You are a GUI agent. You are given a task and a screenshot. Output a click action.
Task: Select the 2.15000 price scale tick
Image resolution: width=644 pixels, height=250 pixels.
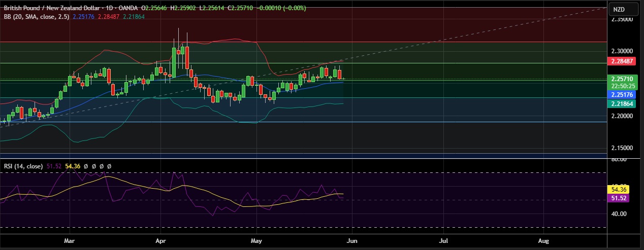point(622,148)
